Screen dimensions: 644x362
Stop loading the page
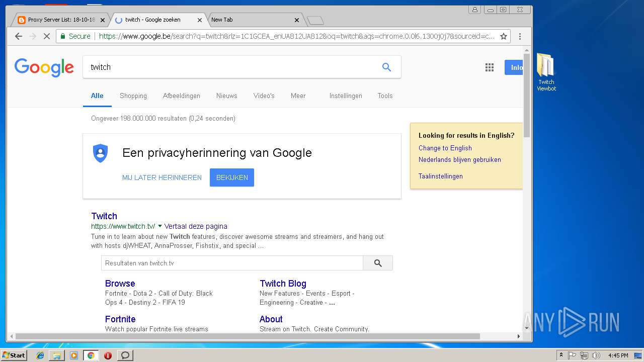coord(46,36)
